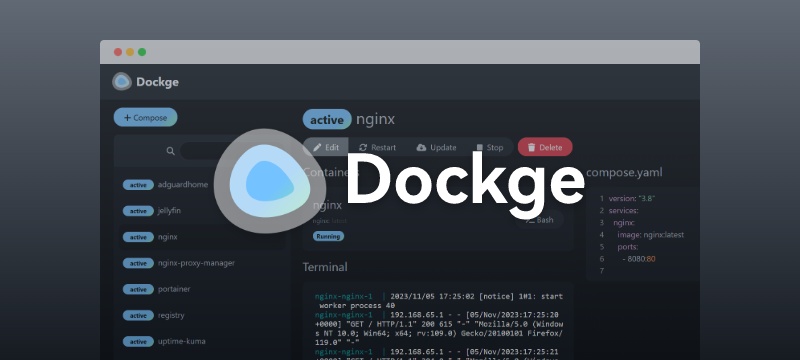Update the nginx stack

pyautogui.click(x=436, y=147)
